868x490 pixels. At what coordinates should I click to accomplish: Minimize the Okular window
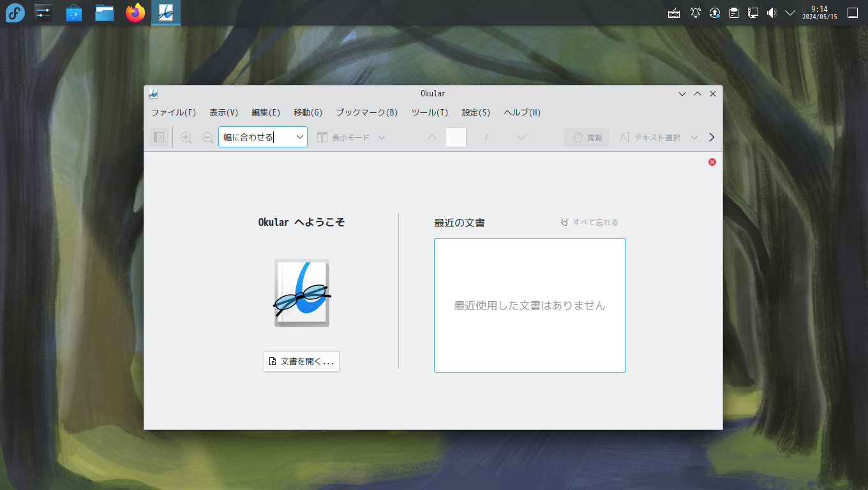[682, 94]
